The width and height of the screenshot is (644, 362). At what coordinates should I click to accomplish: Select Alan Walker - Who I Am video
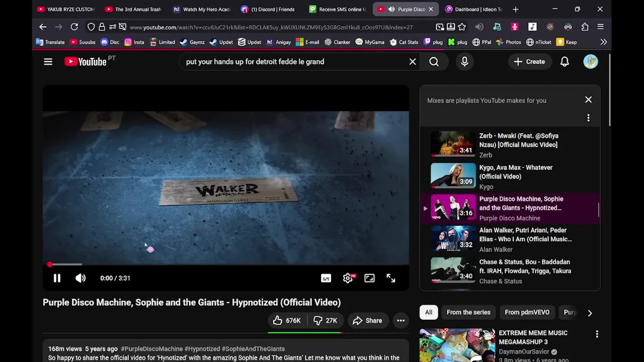click(510, 239)
